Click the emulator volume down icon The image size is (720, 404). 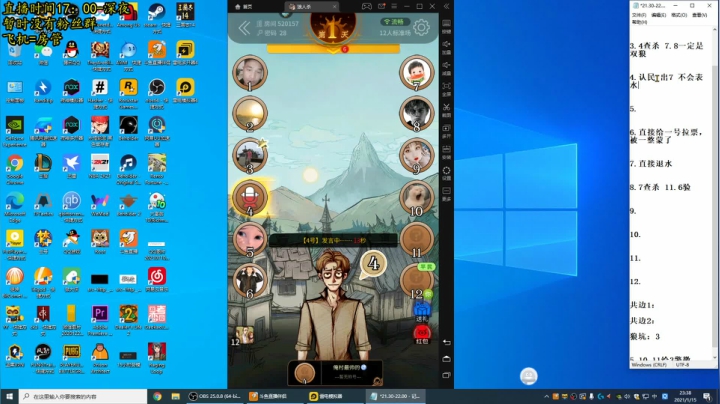pos(446,67)
